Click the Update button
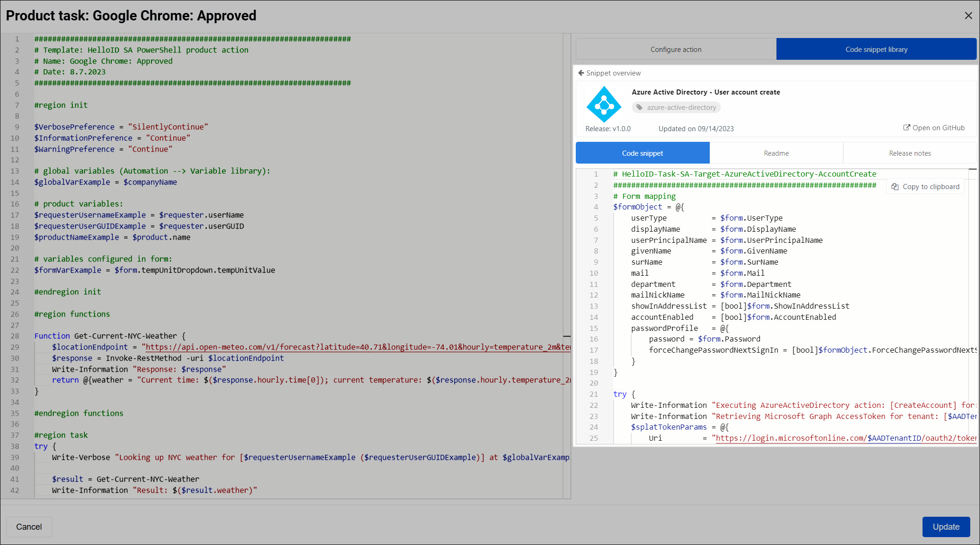Screen dimensions: 980x545 click(946, 526)
